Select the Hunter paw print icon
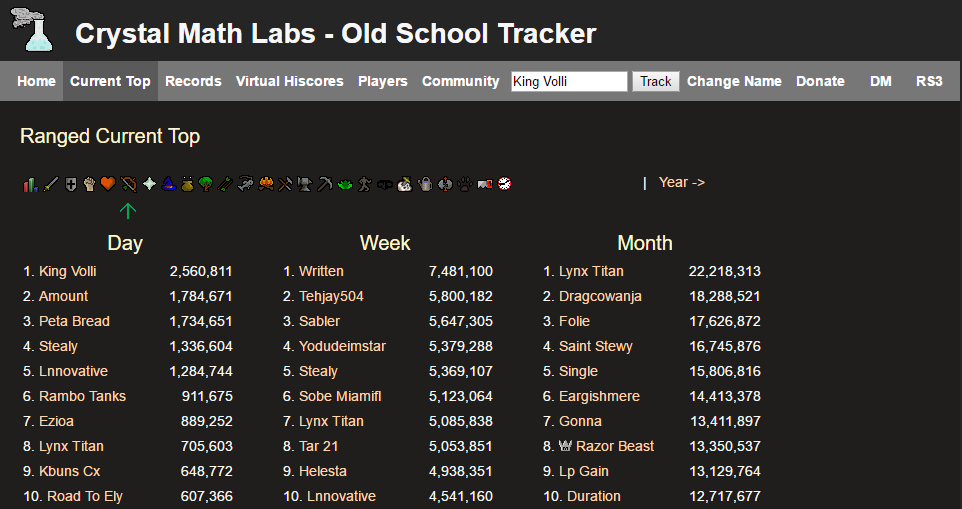Screen dimensions: 962x509 click(x=464, y=184)
